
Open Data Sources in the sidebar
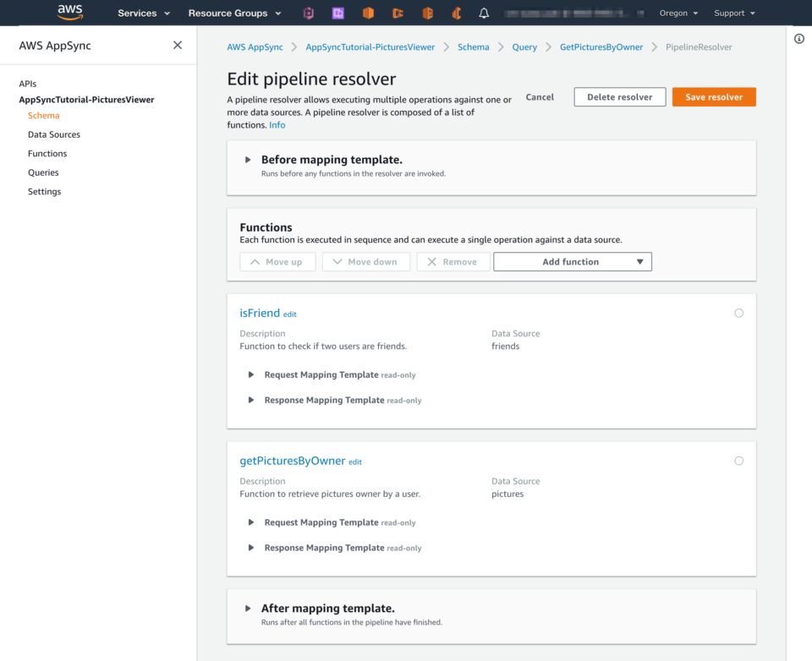(x=54, y=134)
